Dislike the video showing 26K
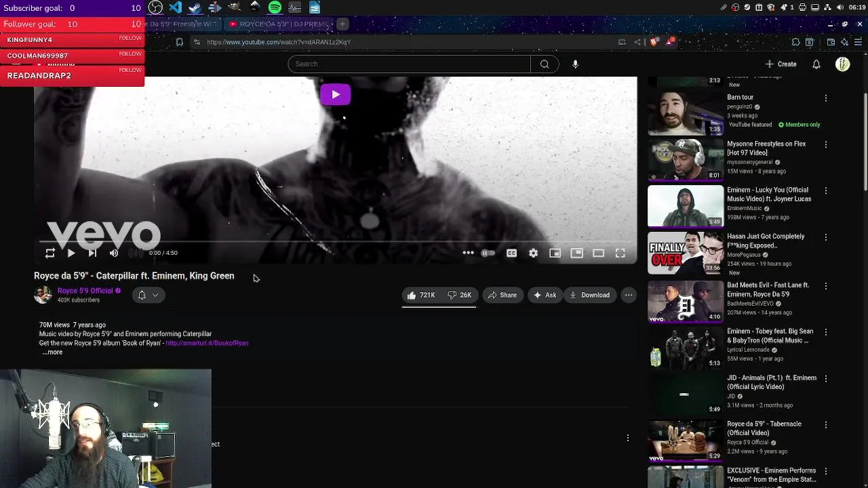This screenshot has width=868, height=488. click(x=460, y=295)
